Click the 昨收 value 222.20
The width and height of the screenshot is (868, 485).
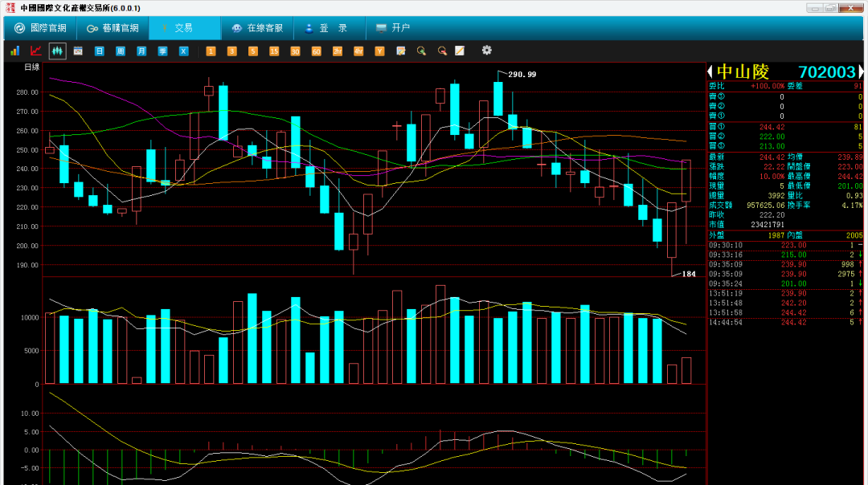(772, 215)
